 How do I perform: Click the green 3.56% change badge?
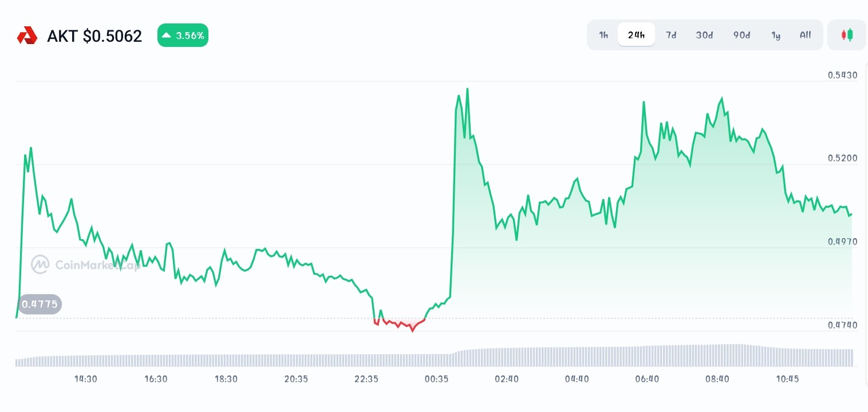pyautogui.click(x=183, y=35)
